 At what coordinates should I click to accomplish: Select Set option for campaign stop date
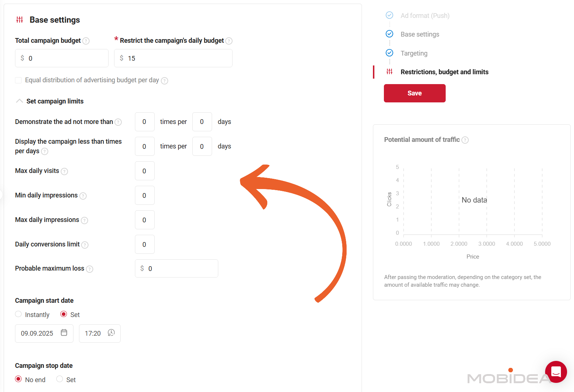coord(60,379)
